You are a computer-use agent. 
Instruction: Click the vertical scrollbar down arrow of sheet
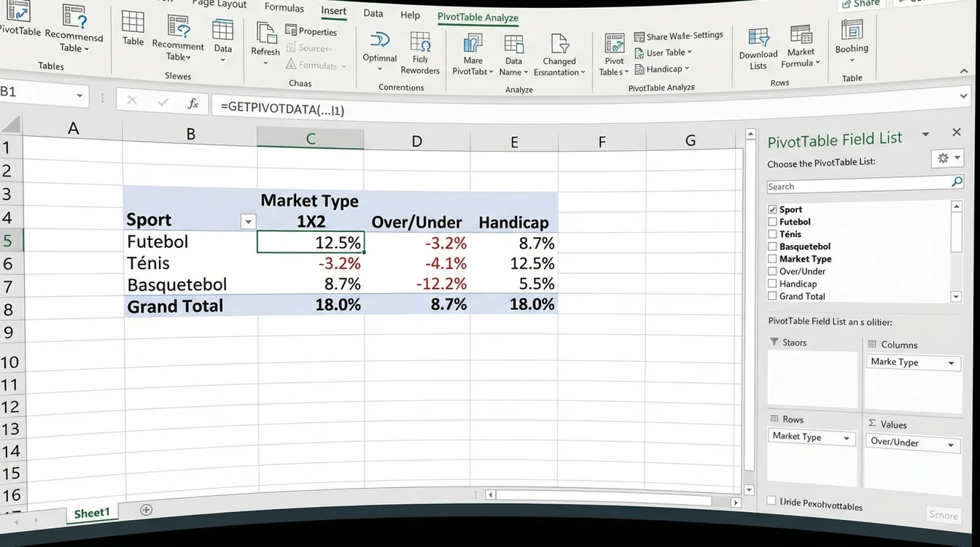[x=749, y=489]
